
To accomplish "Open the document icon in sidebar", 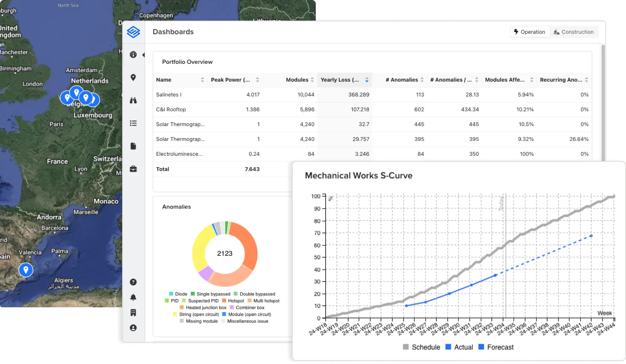I will tap(133, 146).
